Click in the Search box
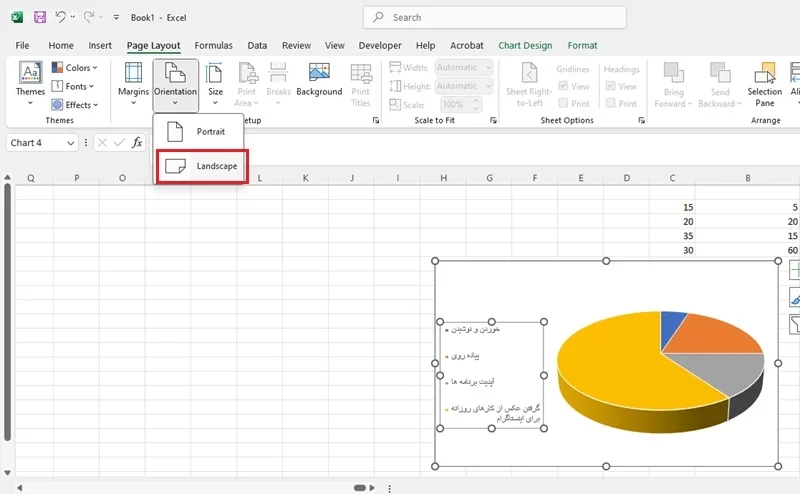Image resolution: width=800 pixels, height=494 pixels. point(495,17)
